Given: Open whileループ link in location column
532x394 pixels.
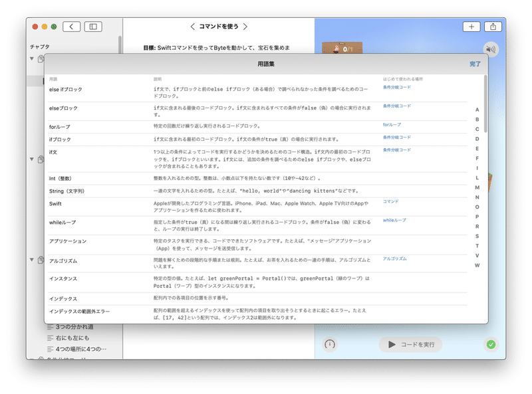Looking at the screenshot, I should [x=394, y=220].
